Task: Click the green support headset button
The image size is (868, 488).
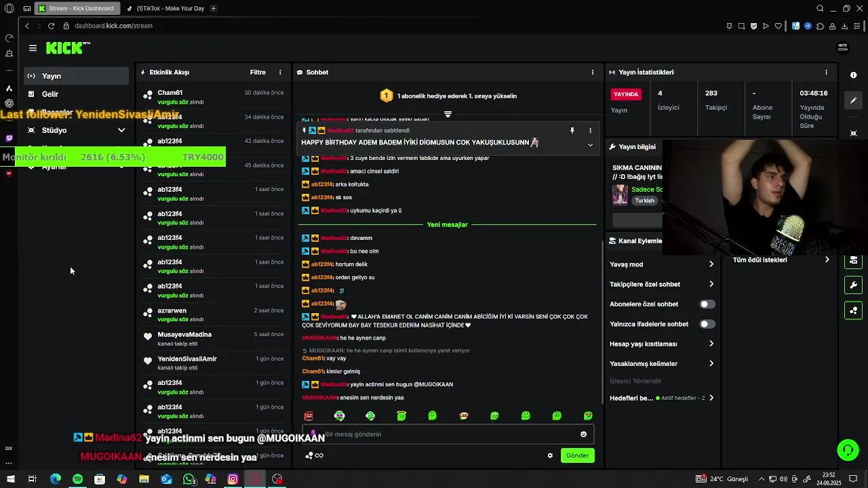Action: click(x=848, y=449)
